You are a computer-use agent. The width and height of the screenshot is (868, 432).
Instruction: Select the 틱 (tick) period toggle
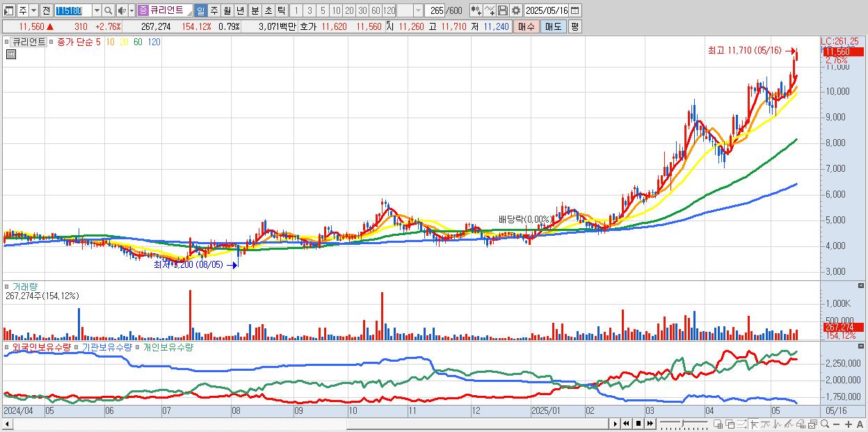(x=281, y=10)
